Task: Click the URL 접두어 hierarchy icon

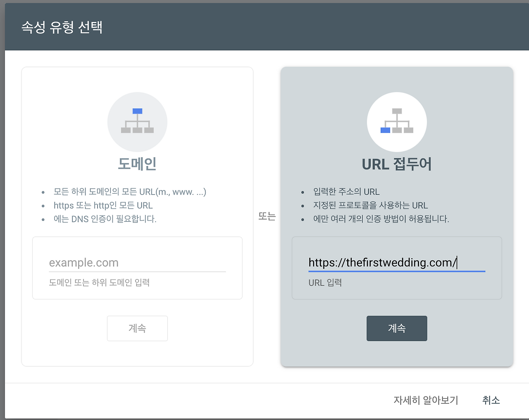Action: click(397, 122)
